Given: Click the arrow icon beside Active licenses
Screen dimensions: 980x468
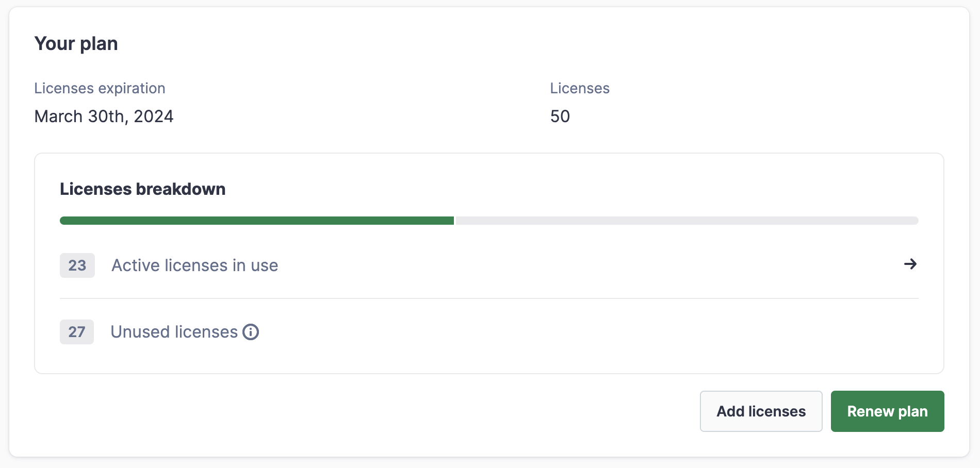Looking at the screenshot, I should click(x=910, y=264).
